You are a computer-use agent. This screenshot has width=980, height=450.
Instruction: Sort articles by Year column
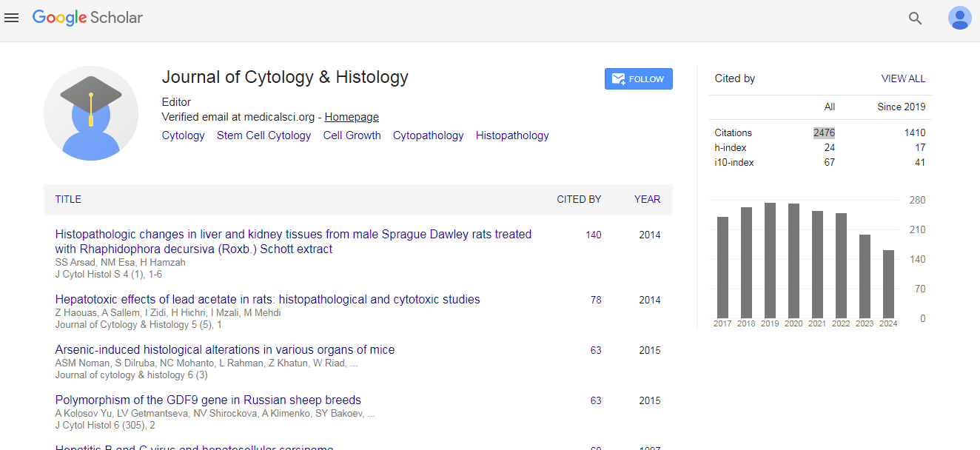point(647,199)
